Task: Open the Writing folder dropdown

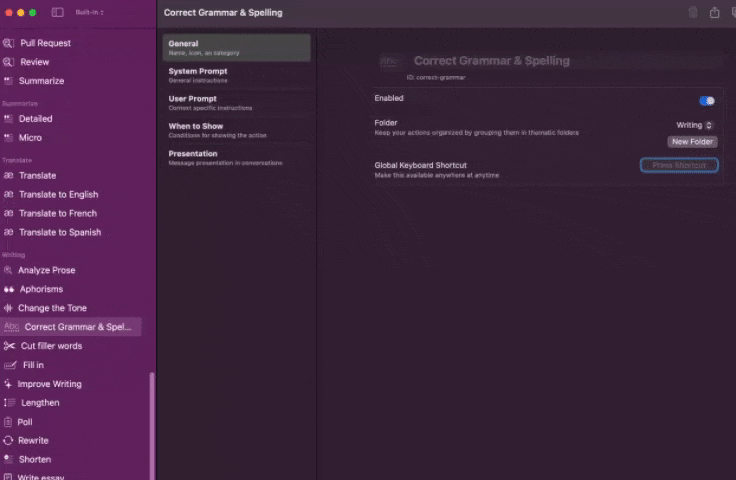Action: [694, 125]
